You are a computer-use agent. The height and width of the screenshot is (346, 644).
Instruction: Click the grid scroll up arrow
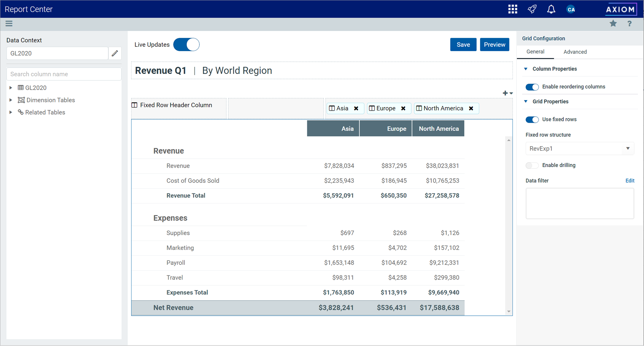pos(508,140)
